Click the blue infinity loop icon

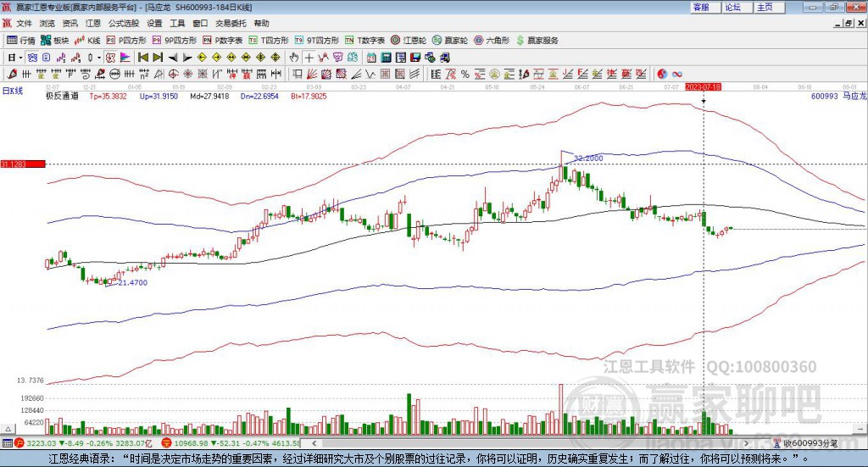tap(676, 74)
